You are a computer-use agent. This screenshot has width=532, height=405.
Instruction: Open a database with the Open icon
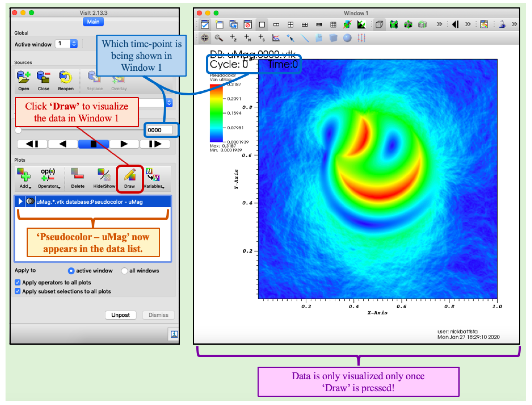(x=24, y=81)
